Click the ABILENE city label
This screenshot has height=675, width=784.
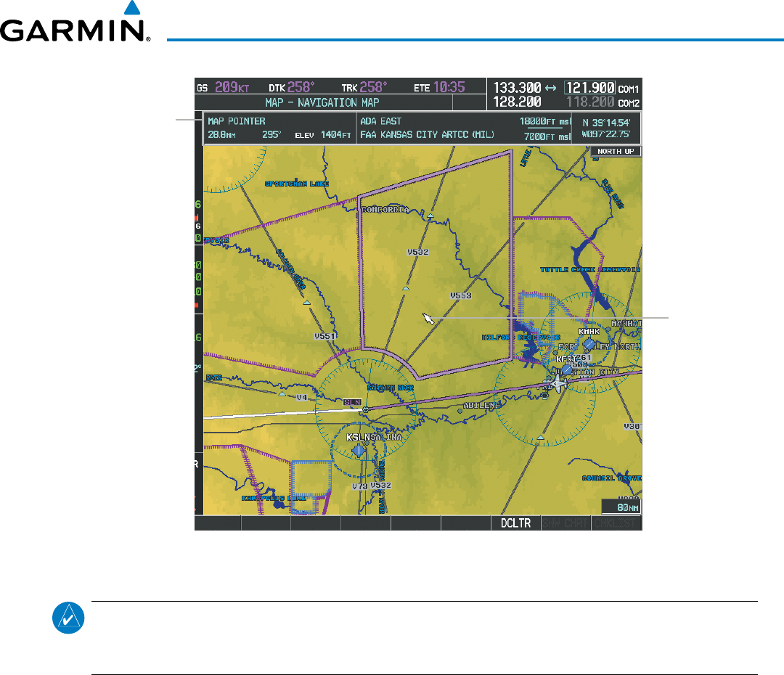coord(482,406)
